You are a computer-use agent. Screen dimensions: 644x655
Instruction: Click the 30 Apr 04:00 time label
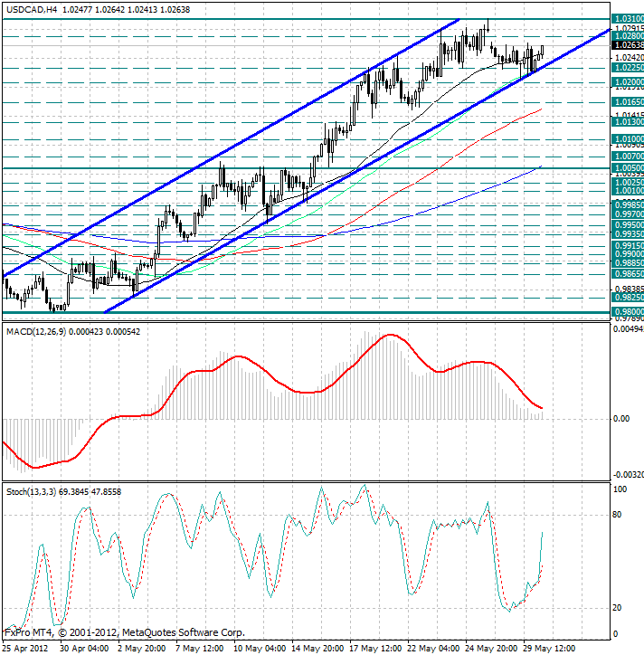[85, 649]
